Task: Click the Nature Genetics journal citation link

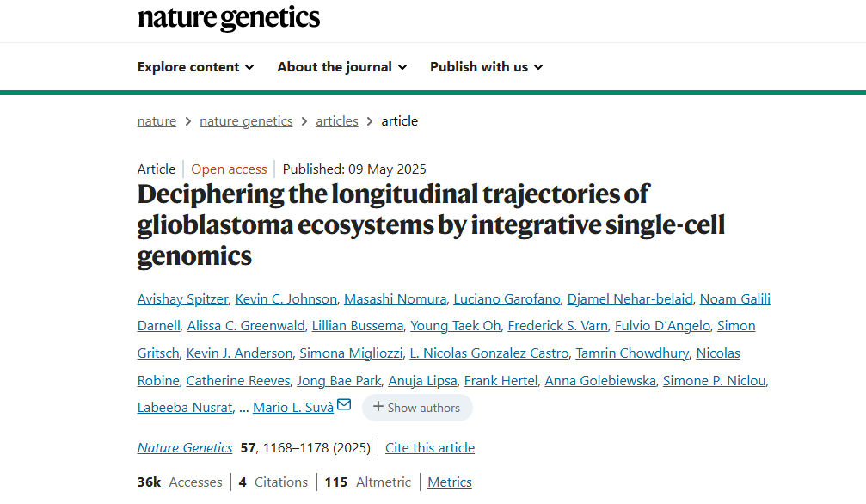Action: click(185, 448)
